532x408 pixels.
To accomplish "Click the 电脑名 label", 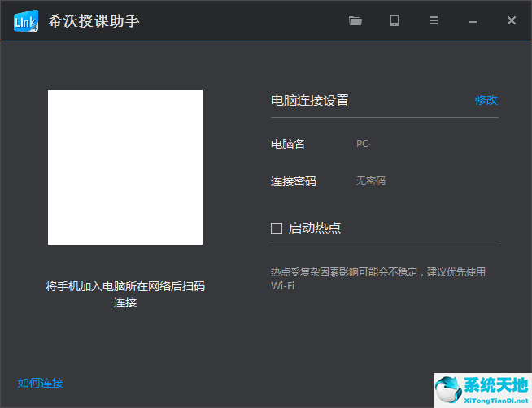I will pos(288,144).
